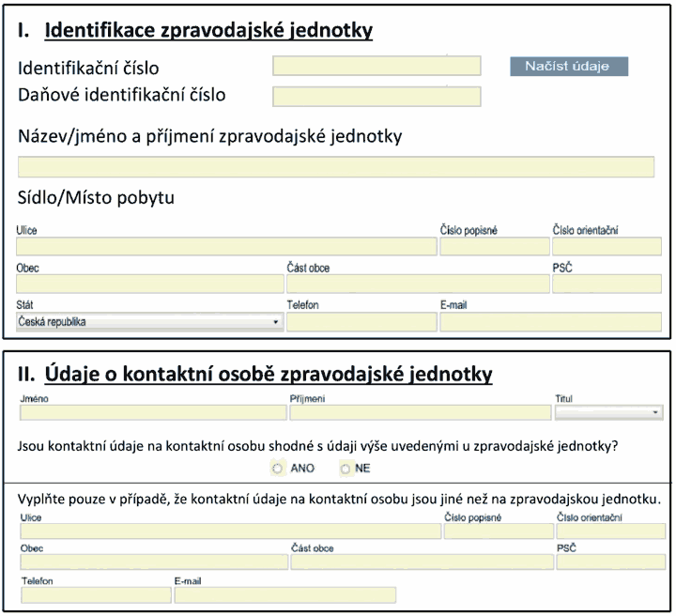Open the Stát dropdown showing Česká republika
The height and width of the screenshot is (616, 676).
(x=149, y=322)
